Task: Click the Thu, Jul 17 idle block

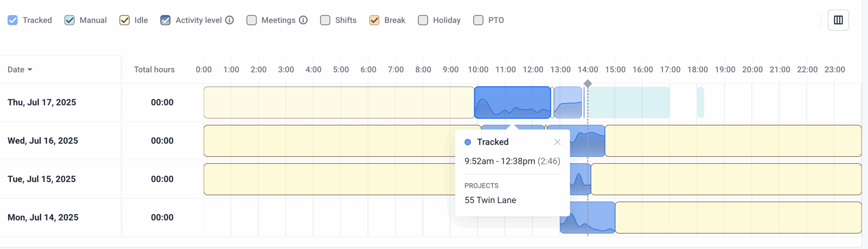Action: [x=339, y=102]
